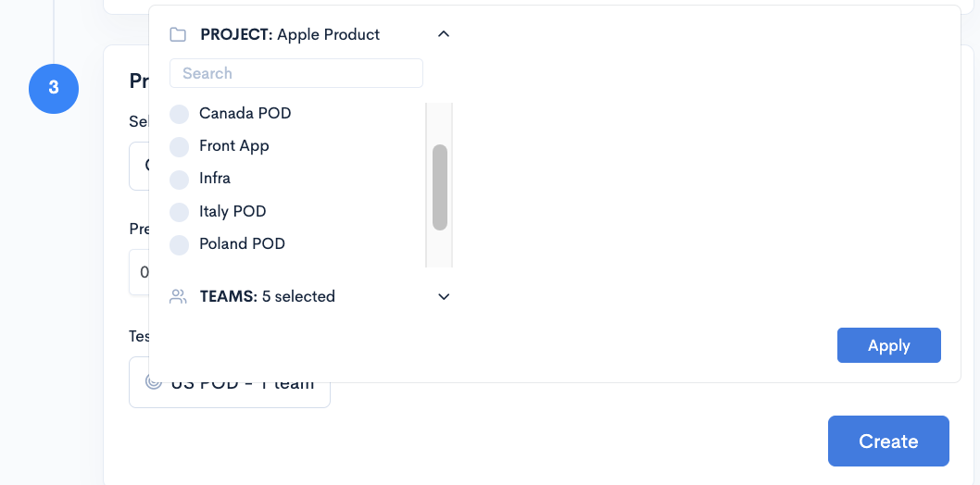This screenshot has height=485, width=980.
Task: Click the Create button
Action: click(888, 441)
